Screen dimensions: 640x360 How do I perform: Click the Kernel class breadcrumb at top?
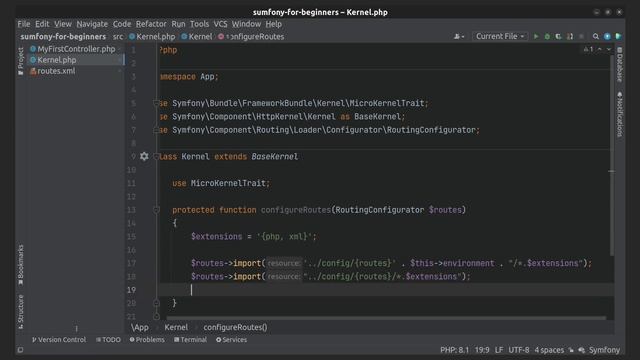click(x=197, y=37)
